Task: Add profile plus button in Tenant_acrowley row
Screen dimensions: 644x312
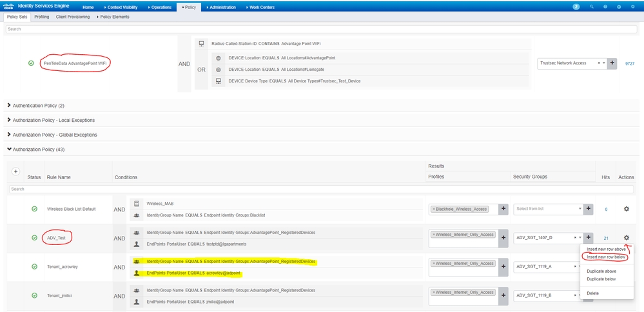Action: pyautogui.click(x=503, y=267)
